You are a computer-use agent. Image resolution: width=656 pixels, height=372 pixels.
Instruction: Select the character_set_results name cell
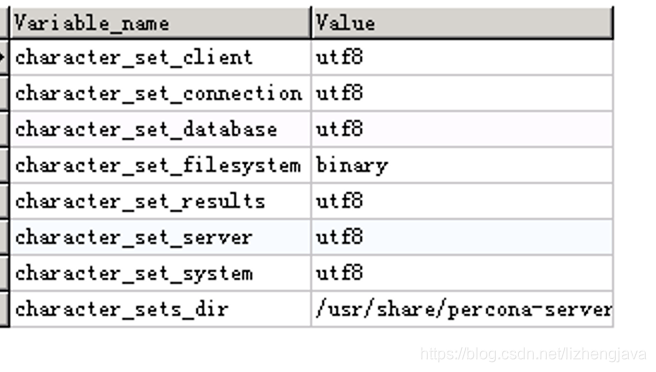(x=160, y=201)
